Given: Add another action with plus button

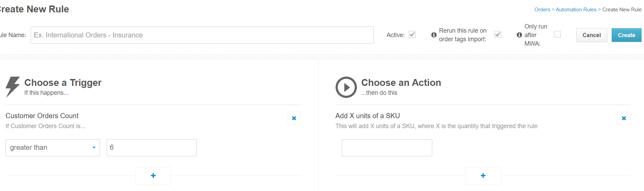Looking at the screenshot, I should tap(483, 176).
